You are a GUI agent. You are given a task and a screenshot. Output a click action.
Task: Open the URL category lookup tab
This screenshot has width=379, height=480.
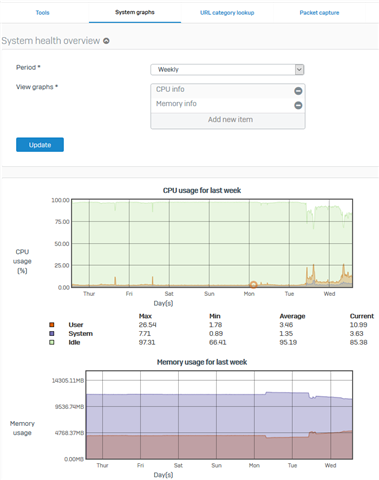pos(227,13)
